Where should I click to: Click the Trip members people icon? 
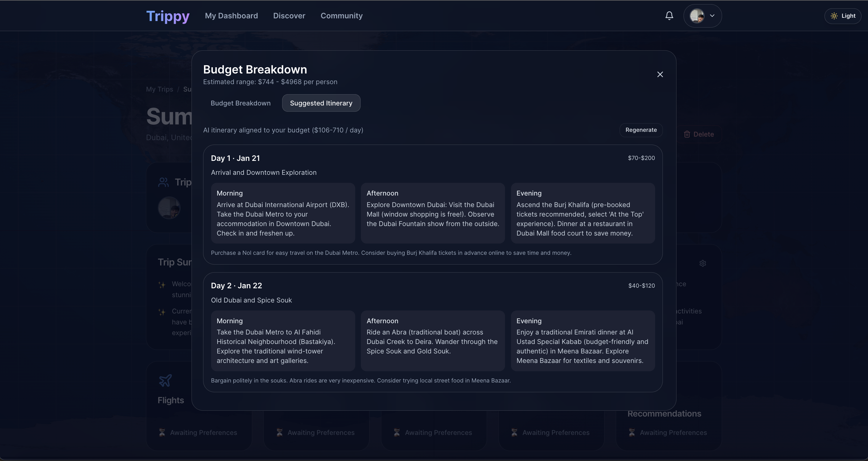tap(163, 182)
